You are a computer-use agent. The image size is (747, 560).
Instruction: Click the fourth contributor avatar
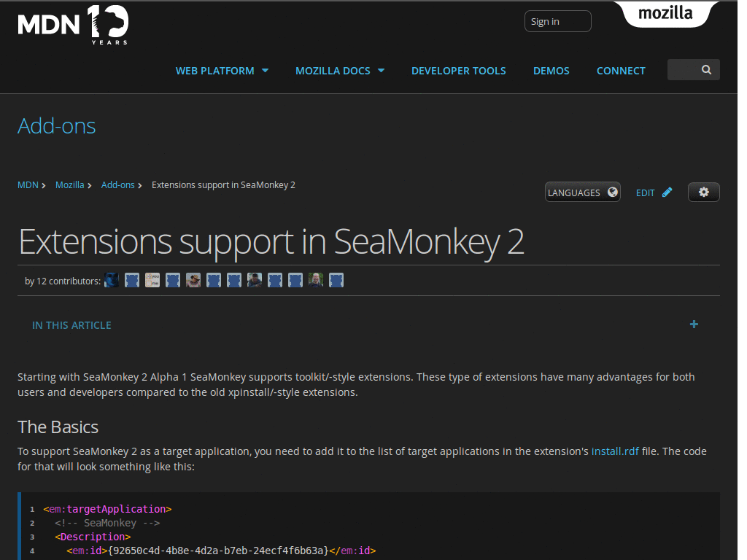173,280
